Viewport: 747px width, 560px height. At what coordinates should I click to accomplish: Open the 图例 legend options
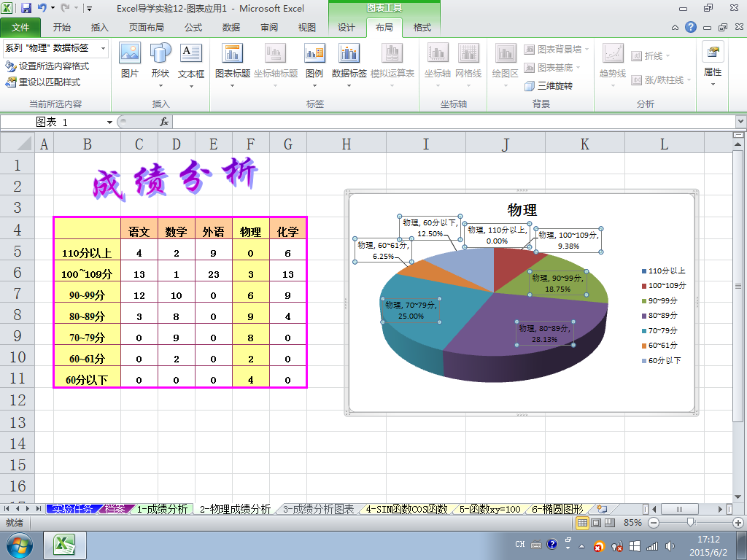coord(314,65)
